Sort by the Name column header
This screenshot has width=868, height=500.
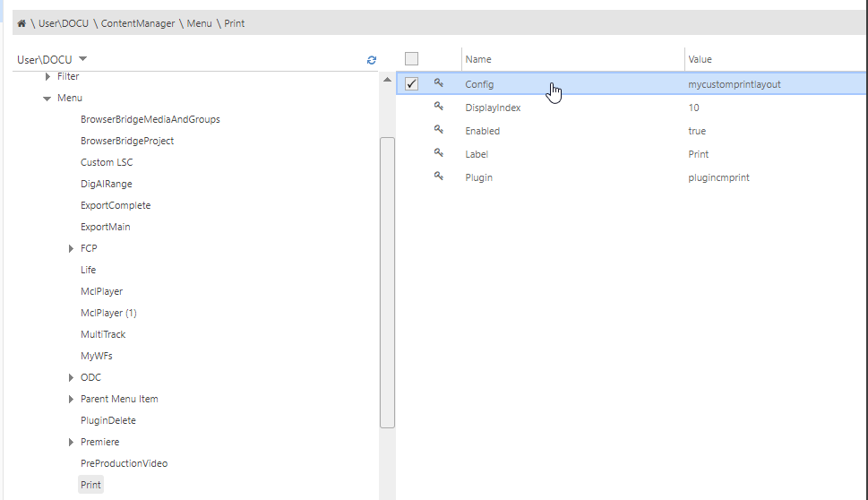point(479,59)
